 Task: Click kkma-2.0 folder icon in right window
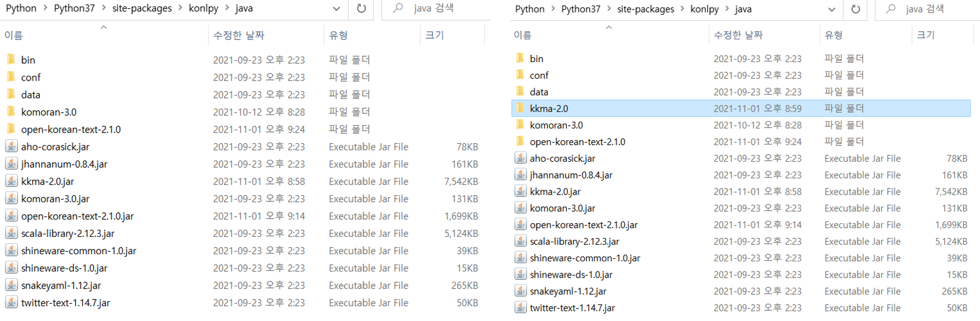(520, 108)
